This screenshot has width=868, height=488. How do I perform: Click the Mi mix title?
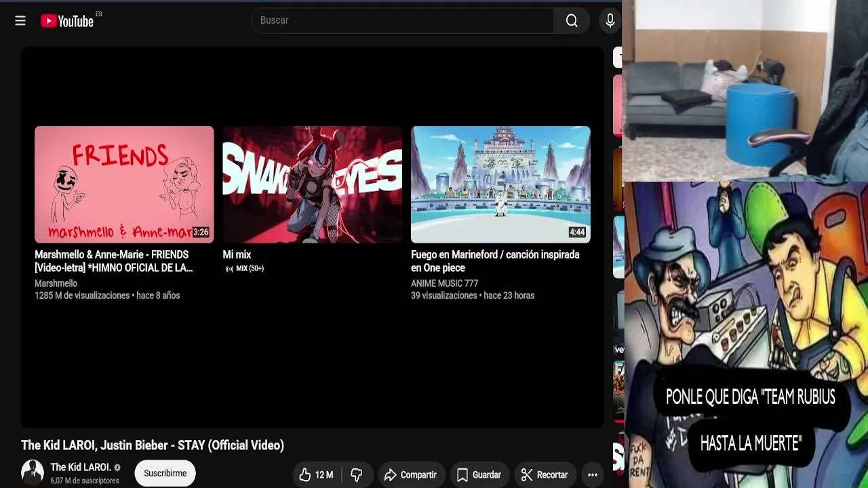237,255
